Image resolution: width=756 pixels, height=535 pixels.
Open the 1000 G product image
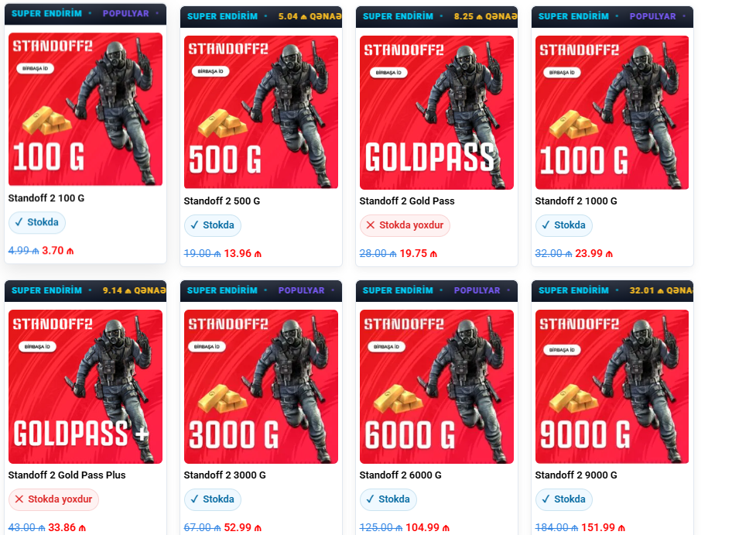612,112
